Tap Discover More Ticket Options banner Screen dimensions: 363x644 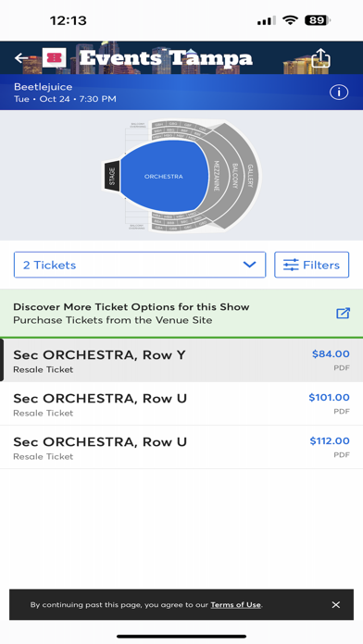(181, 313)
